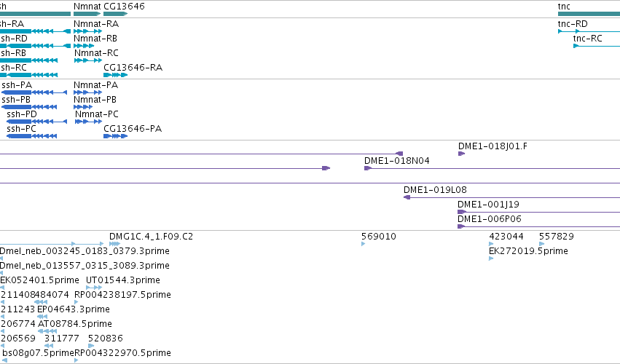Click the 206774 feature label

[x=18, y=324]
